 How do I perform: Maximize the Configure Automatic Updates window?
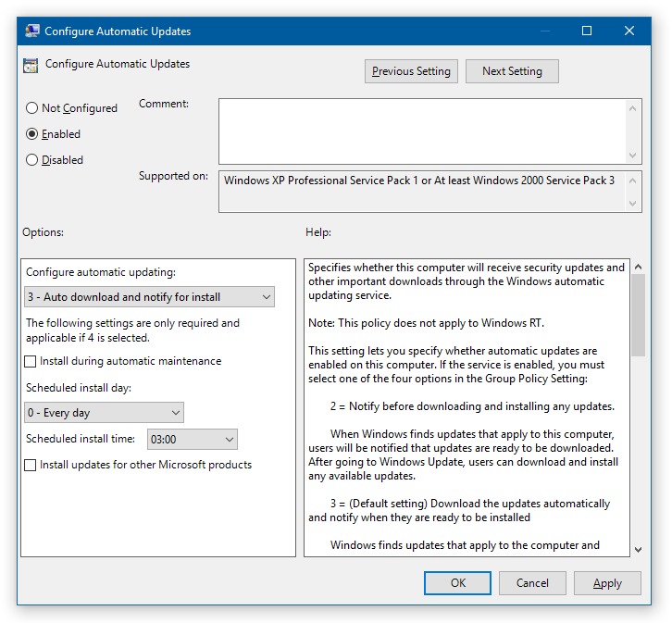click(x=587, y=31)
